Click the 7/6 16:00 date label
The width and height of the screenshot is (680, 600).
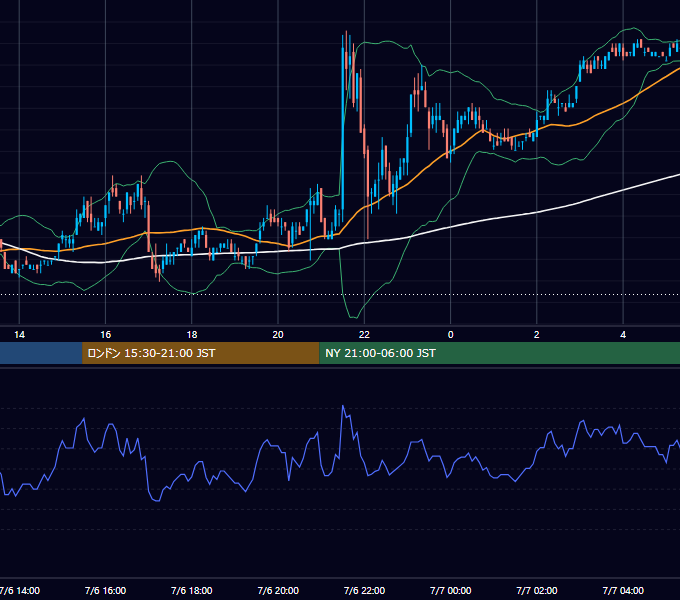(x=105, y=590)
